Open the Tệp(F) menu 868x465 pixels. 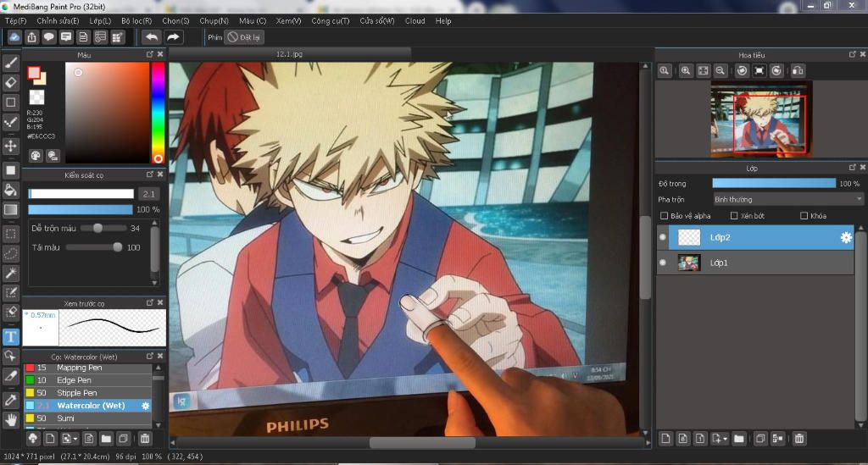click(15, 21)
